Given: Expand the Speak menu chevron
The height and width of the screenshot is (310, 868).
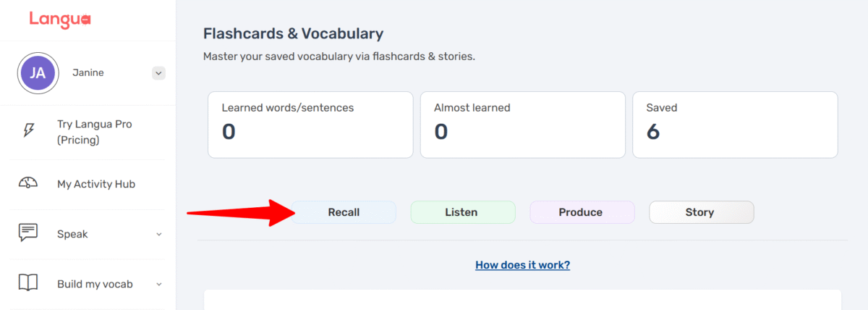Looking at the screenshot, I should click(159, 234).
